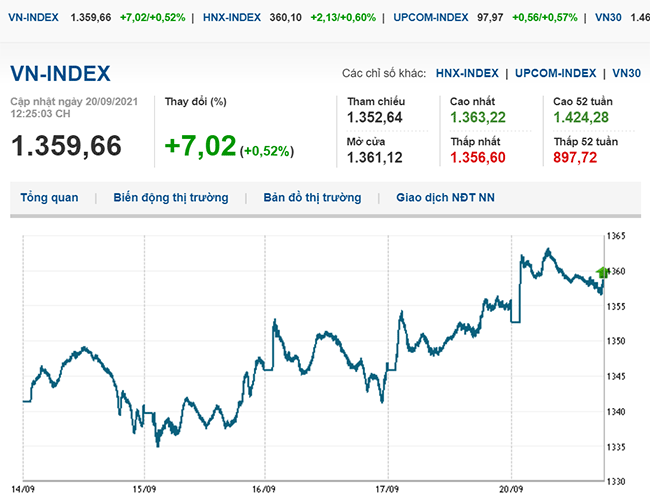The width and height of the screenshot is (650, 501).
Task: Switch to Biến động thị trường tab
Action: pos(170,198)
